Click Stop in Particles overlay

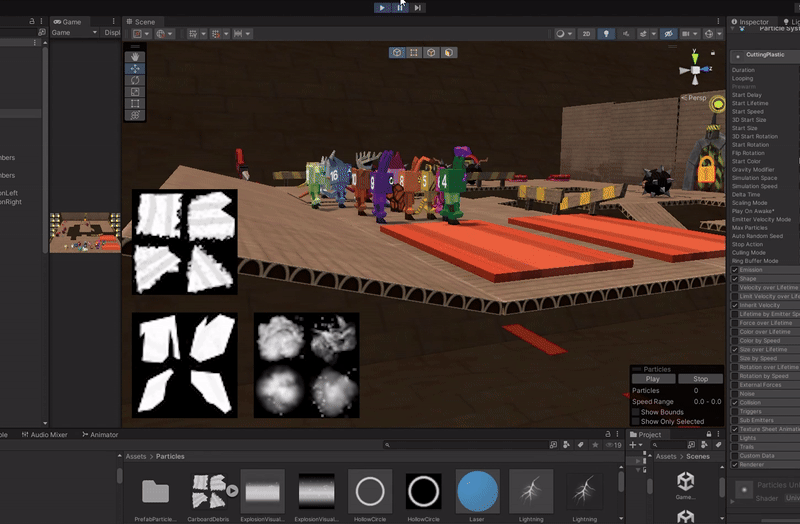pos(700,379)
